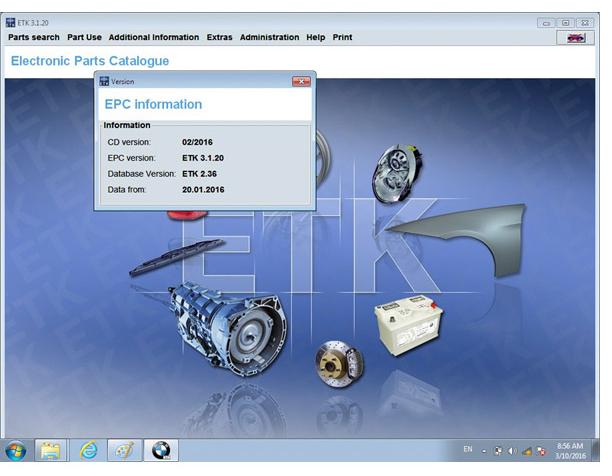Click the EN language indicator in tray
612x476 pixels.
tap(468, 449)
